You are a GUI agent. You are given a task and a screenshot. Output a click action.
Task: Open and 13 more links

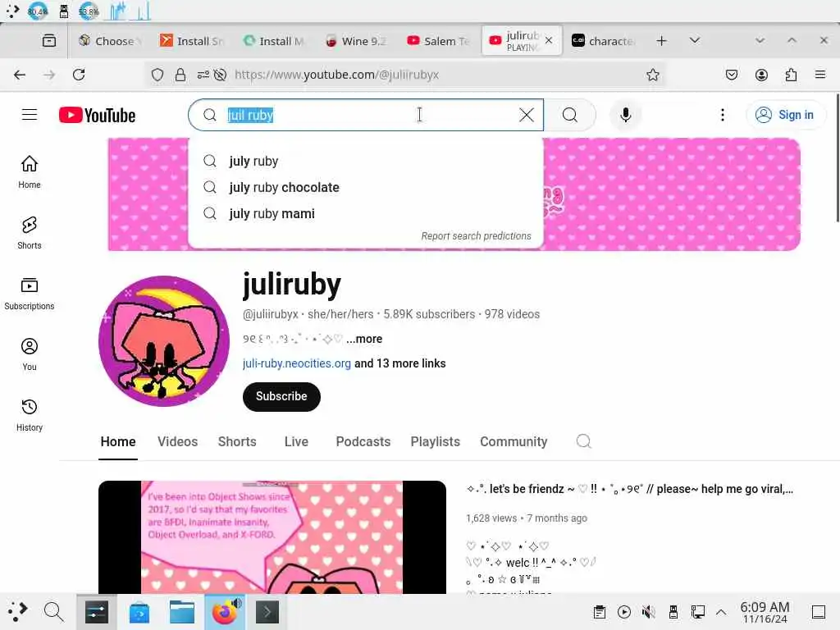pos(400,363)
